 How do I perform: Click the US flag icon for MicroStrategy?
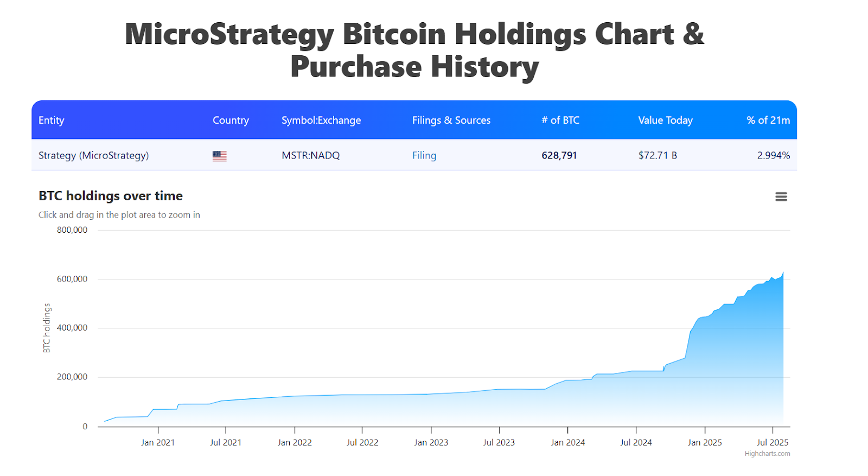[x=219, y=156]
